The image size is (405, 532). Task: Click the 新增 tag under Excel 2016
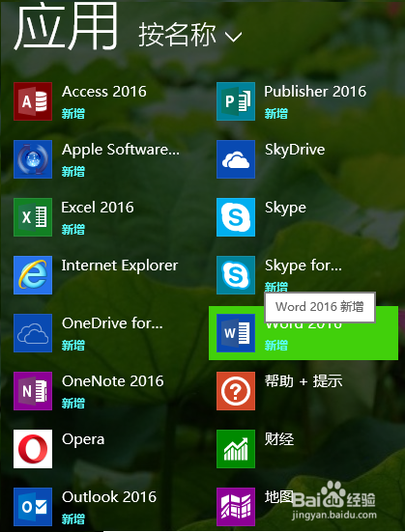tap(73, 230)
